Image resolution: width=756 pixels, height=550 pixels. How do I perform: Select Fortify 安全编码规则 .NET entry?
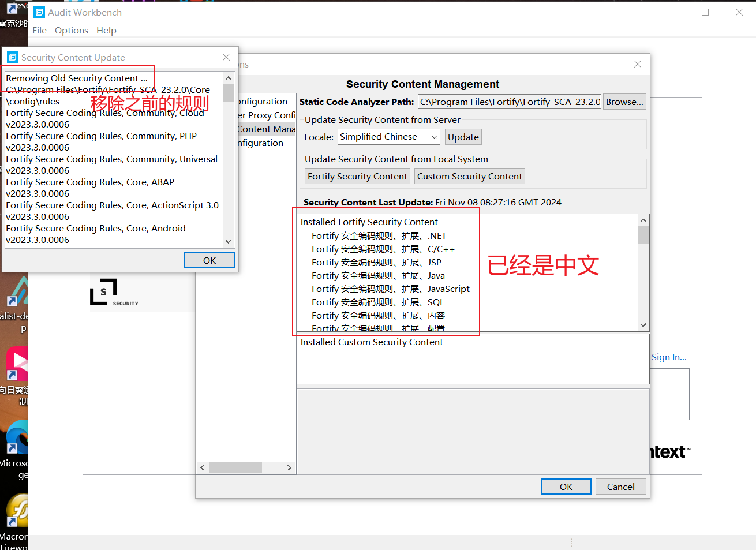point(379,235)
